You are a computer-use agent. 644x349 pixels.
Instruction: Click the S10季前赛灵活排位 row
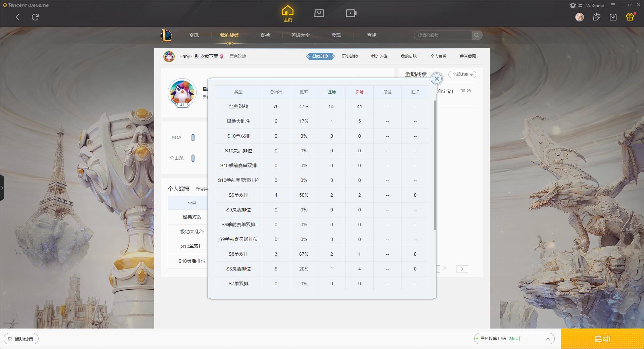coord(322,180)
